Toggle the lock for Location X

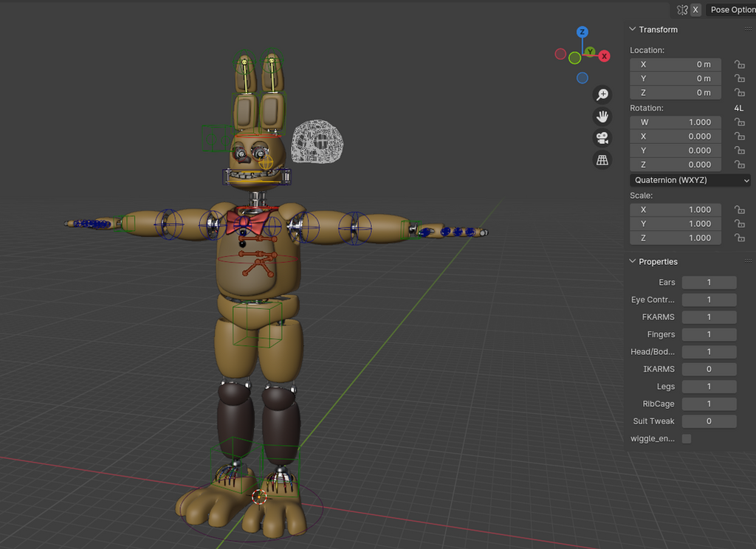coord(739,65)
